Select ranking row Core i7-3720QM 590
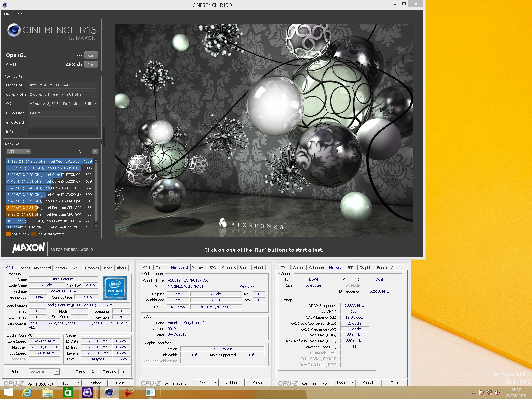The image size is (532, 399). pyautogui.click(x=50, y=195)
